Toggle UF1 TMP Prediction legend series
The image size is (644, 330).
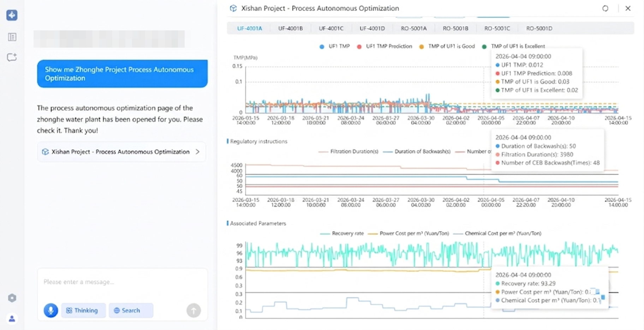click(384, 46)
